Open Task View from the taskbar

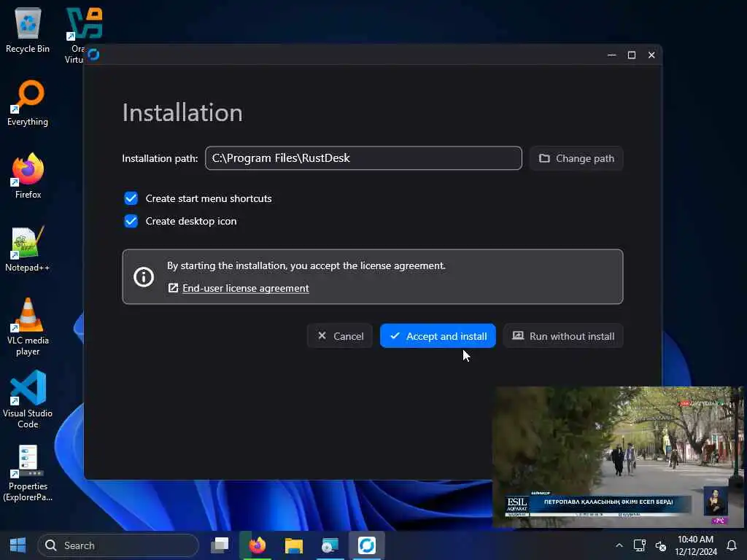[x=220, y=545]
